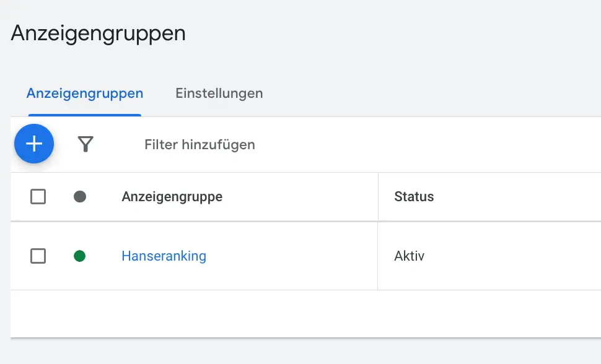Sort by the Anzeigengruppe column header
Viewport: 601px width, 364px height.
click(172, 197)
